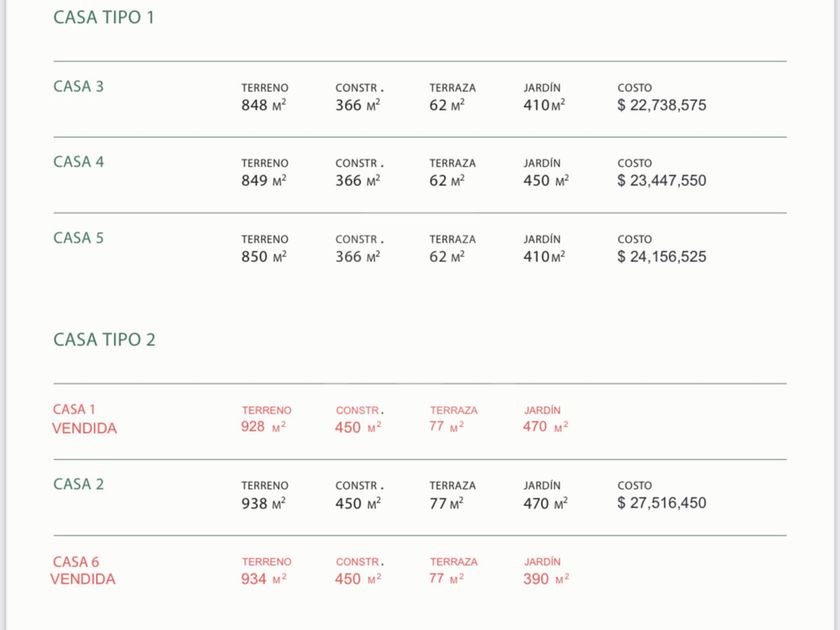The image size is (840, 630).
Task: Select CASA 4 jardín value 450 m²
Action: (546, 181)
